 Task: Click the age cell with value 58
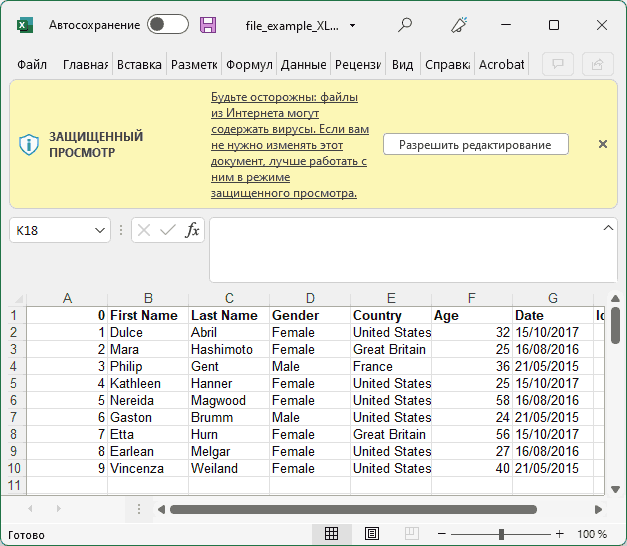pyautogui.click(x=472, y=400)
